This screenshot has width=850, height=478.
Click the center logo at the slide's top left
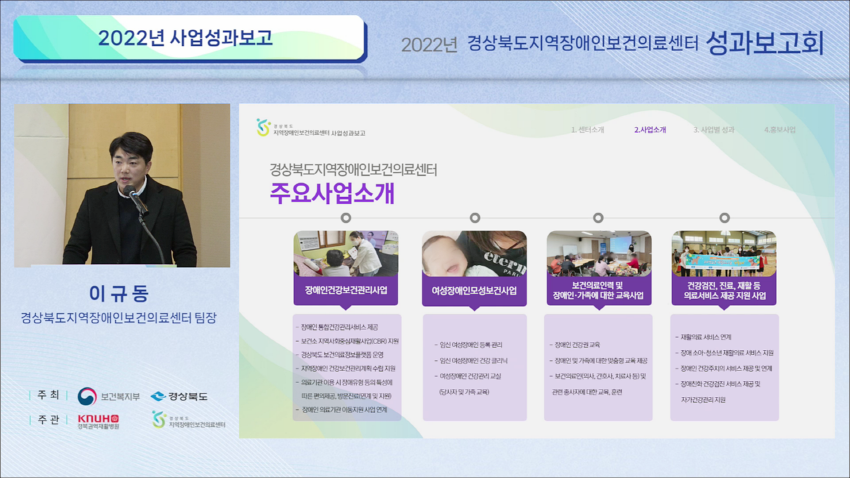(263, 127)
